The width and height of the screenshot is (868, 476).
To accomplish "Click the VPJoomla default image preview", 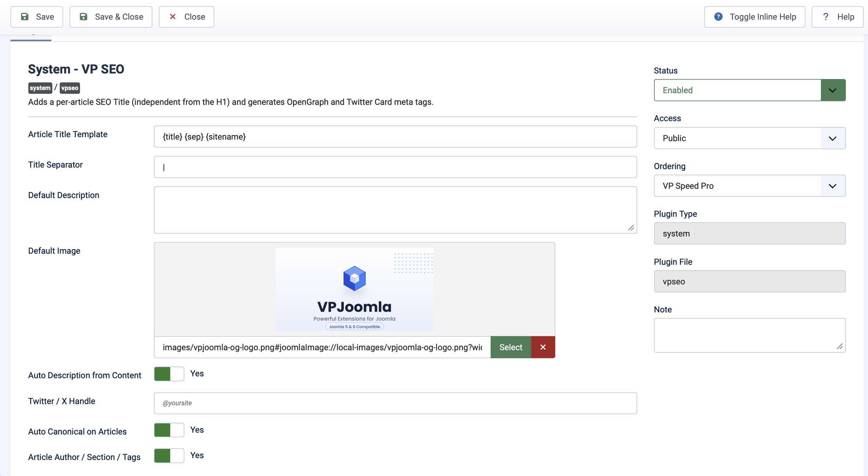I will tap(355, 289).
